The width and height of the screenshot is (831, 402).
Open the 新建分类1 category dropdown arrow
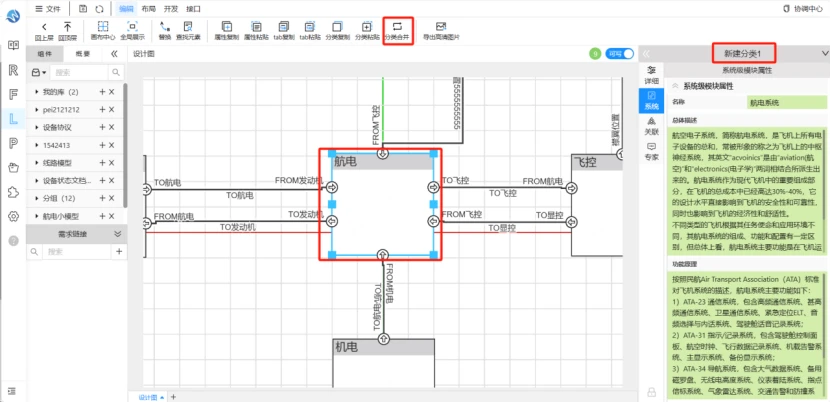click(824, 53)
